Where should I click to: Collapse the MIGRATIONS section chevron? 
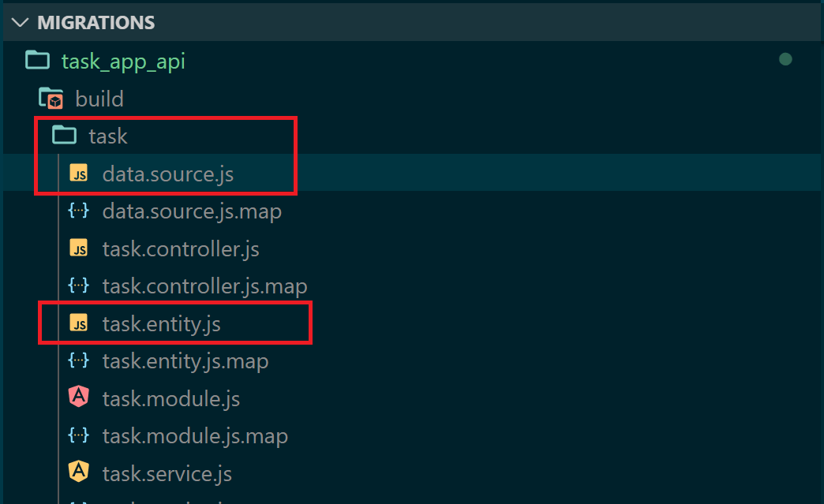(20, 23)
